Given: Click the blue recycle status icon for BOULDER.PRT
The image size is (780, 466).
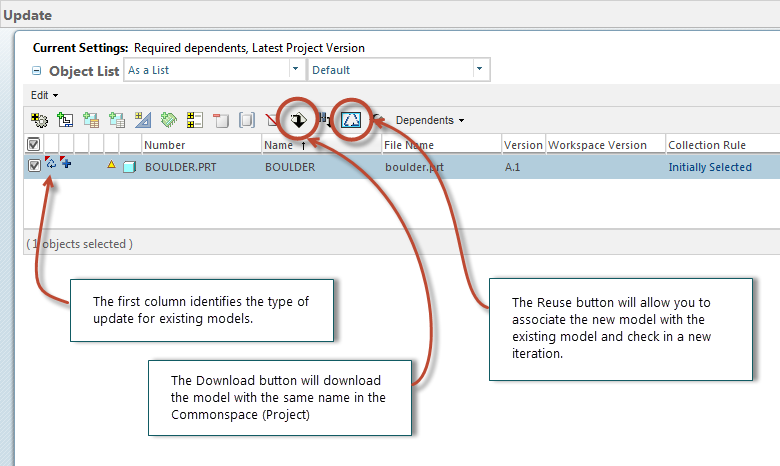Looking at the screenshot, I should point(51,163).
